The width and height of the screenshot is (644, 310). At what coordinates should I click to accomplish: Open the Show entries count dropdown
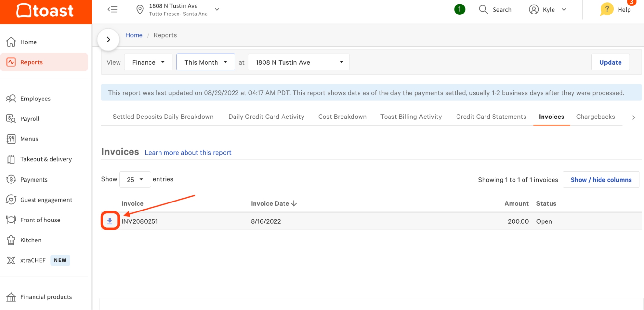[x=135, y=179]
